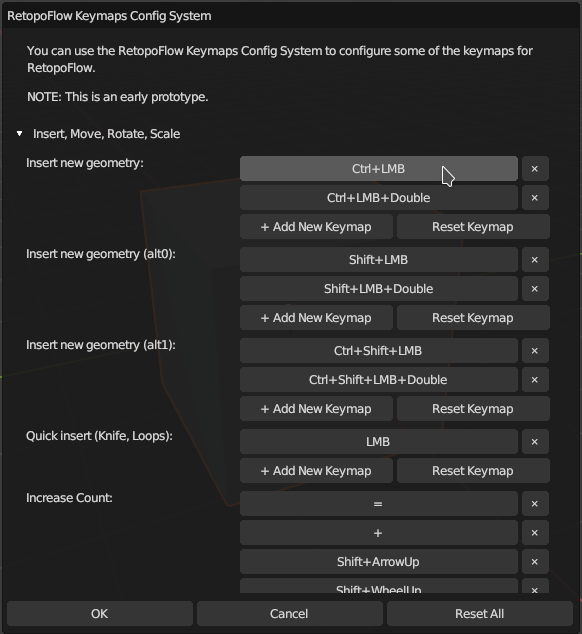Edit the Ctrl+Shift+LMB keymap binding

click(379, 351)
